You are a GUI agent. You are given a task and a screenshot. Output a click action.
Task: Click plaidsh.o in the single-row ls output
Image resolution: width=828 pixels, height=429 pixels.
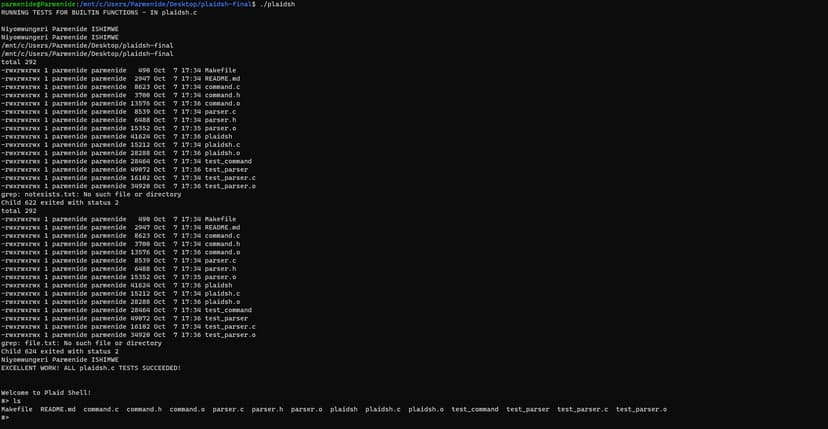(x=426, y=409)
